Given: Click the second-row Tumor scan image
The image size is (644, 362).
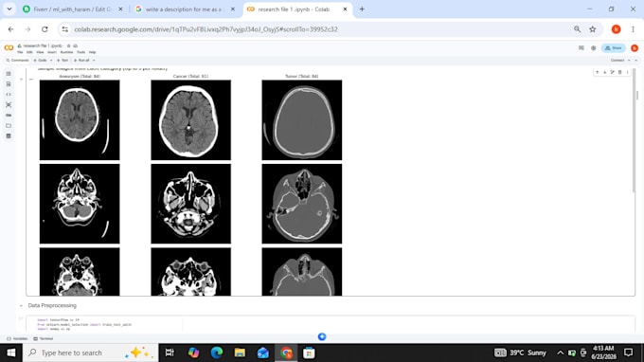Looking at the screenshot, I should (302, 204).
